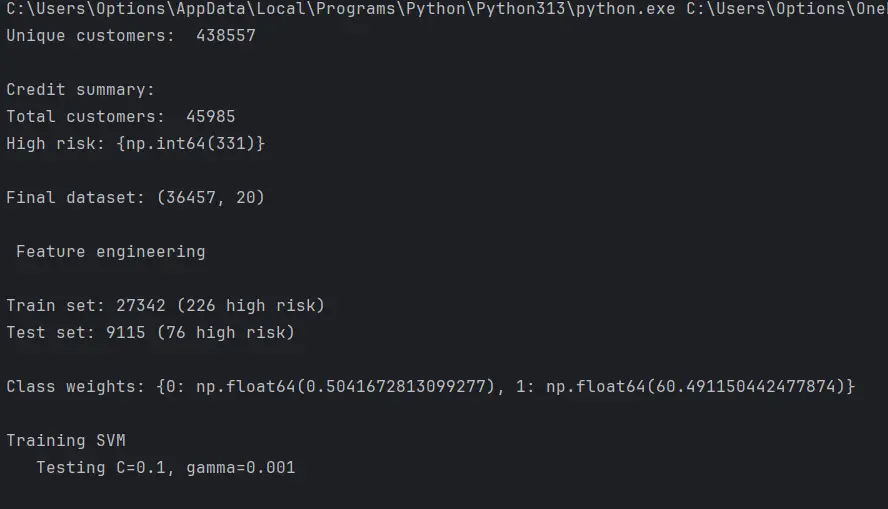The image size is (888, 509).
Task: Click the total customers value 45985
Action: [210, 117]
